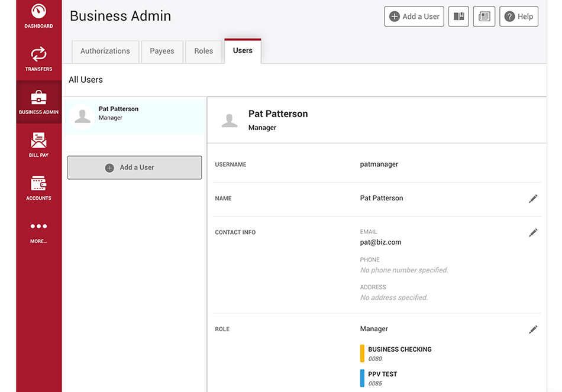Edit Contact Info using the pencil icon

[533, 233]
